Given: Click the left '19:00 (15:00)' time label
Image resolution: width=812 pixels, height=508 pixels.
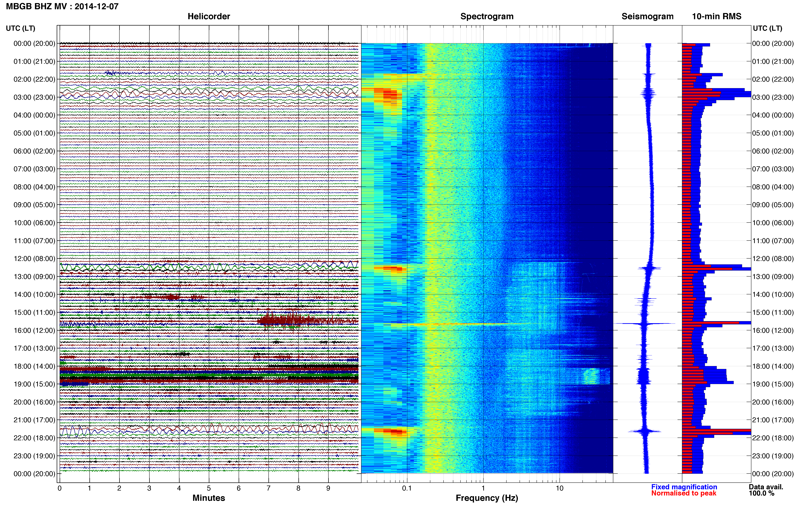Looking at the screenshot, I should 34,384.
